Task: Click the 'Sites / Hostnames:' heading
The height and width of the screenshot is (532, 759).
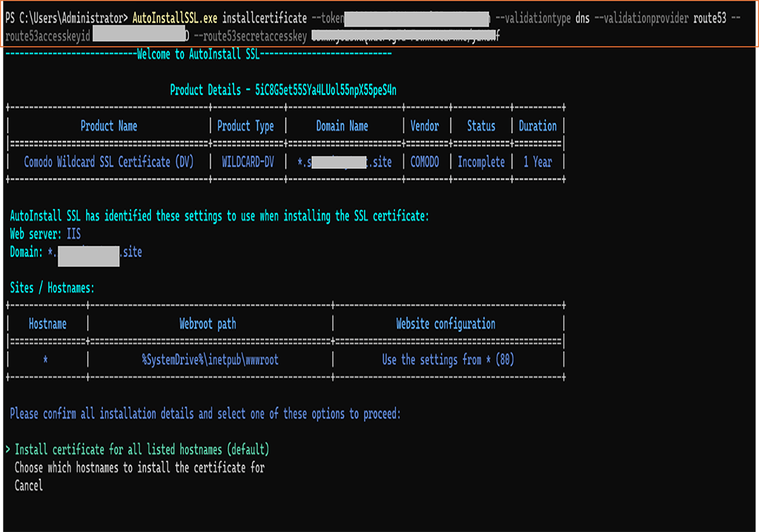Action: click(x=52, y=287)
